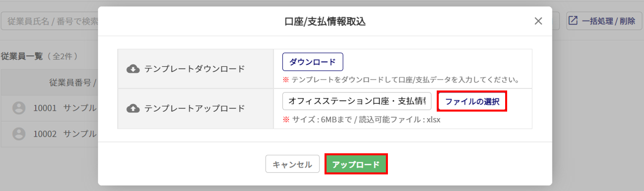Focus the 従業員氏名 / 番号で検索 search box
The image size is (644, 191).
49,21
